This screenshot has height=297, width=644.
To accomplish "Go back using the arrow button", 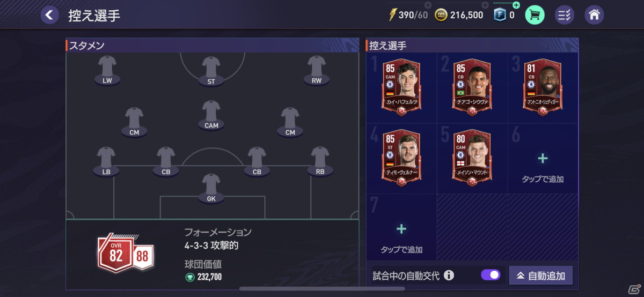I will click(x=50, y=14).
